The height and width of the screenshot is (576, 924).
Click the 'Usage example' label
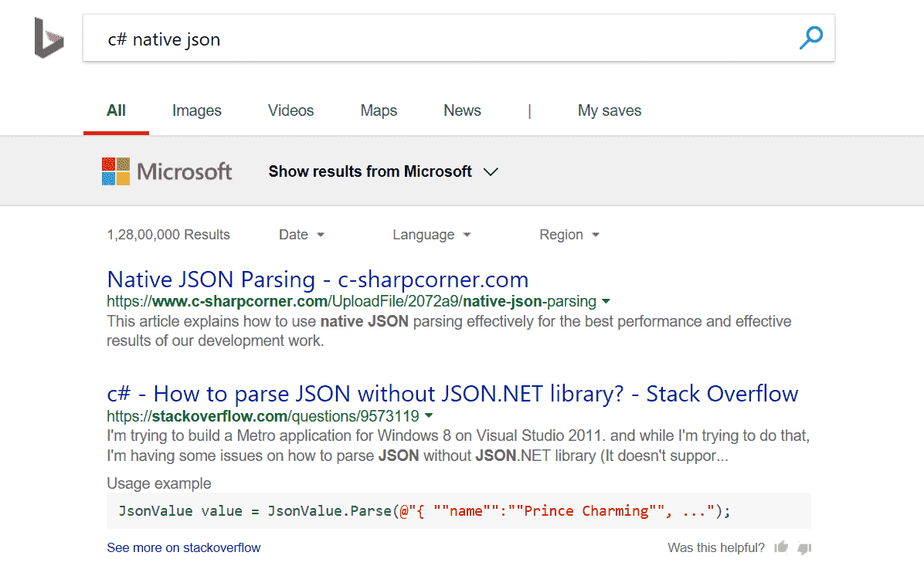click(x=159, y=483)
